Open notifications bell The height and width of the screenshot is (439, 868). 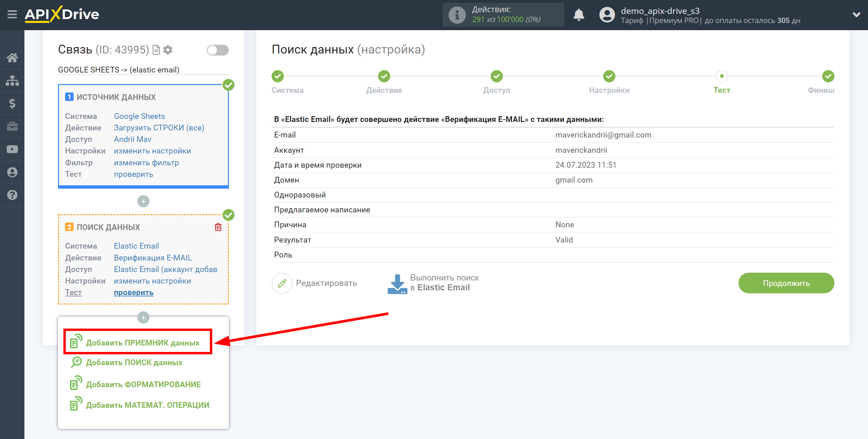578,15
